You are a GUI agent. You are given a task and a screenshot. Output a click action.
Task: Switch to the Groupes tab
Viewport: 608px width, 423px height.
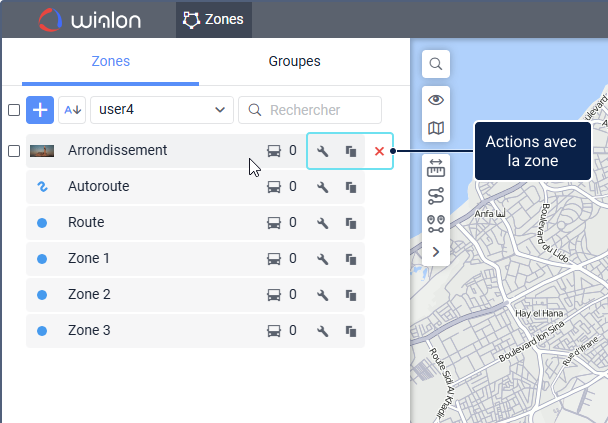(294, 61)
